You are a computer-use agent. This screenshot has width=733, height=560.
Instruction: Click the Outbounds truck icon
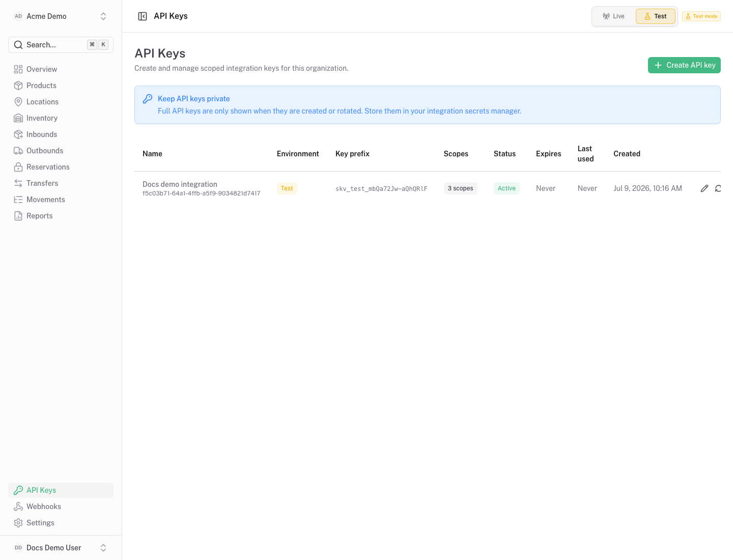[18, 151]
